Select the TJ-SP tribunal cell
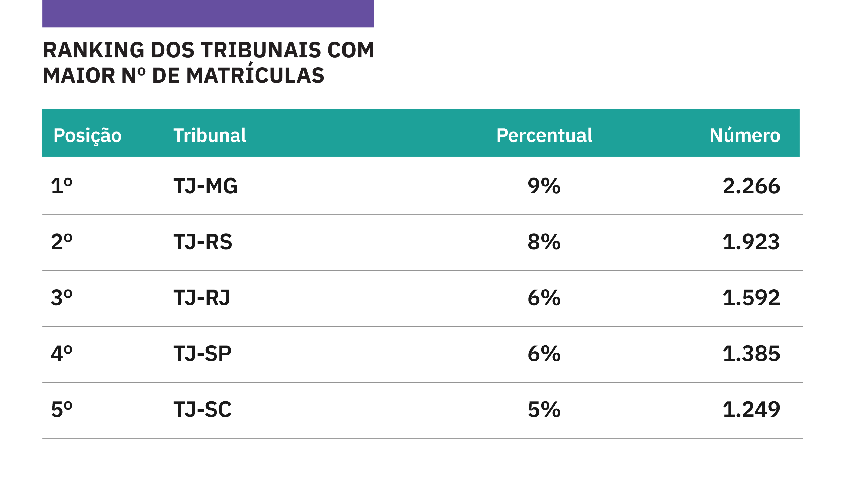The width and height of the screenshot is (868, 490). click(202, 354)
